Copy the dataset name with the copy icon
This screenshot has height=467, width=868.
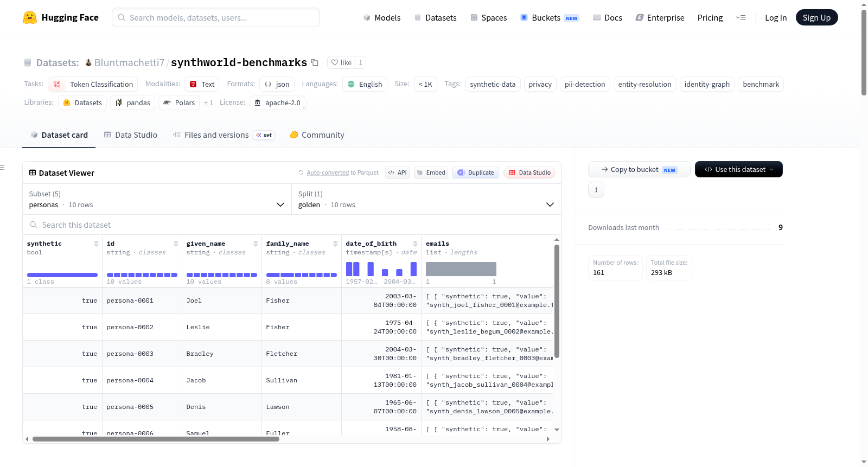(x=315, y=62)
